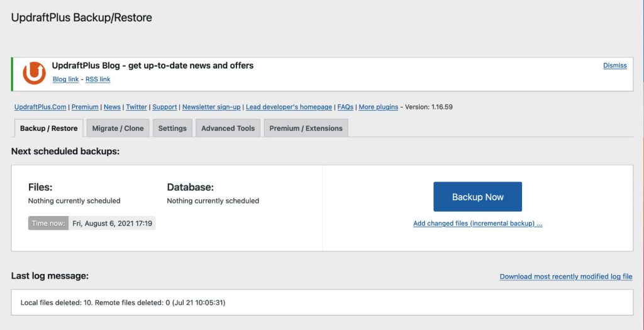Image resolution: width=644 pixels, height=330 pixels.
Task: Click the date 'Fri, August 6, 2021 17:19'
Action: click(112, 224)
